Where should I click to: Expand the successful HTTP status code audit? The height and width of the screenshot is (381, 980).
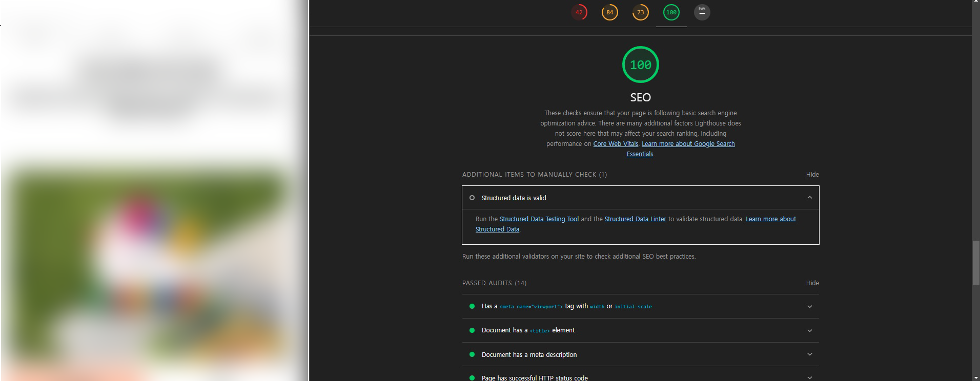(x=809, y=377)
